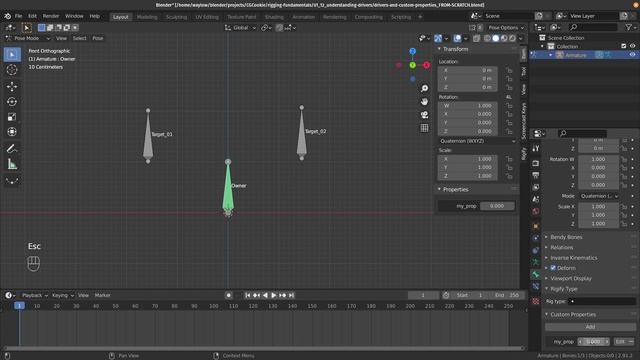Jump to the timeline start frame
Screen dimensions: 640x360
[248, 295]
